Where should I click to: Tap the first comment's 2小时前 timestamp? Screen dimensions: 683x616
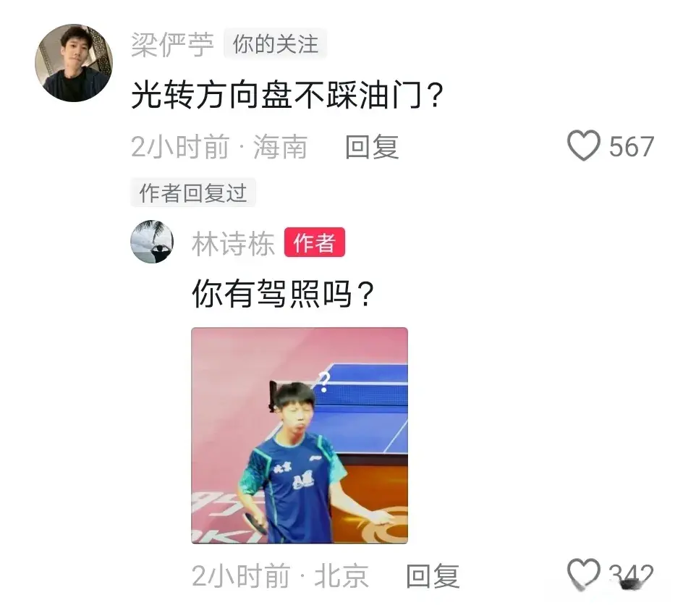coord(180,147)
